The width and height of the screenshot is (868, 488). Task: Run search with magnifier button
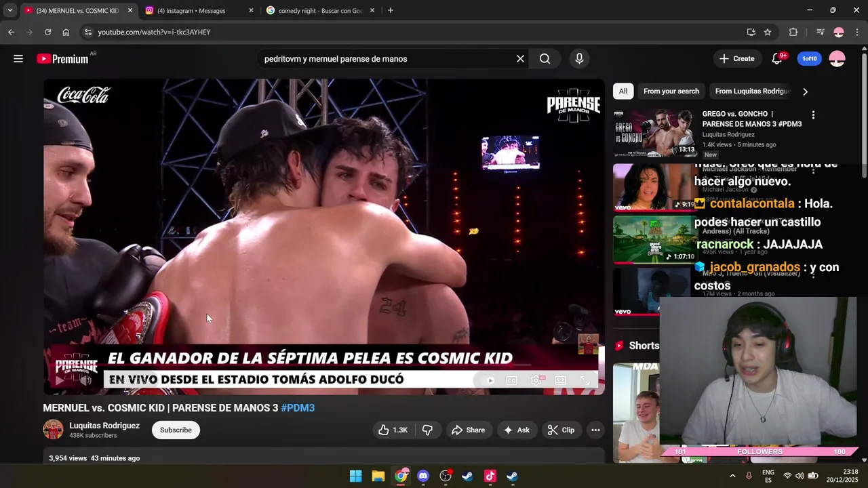(x=545, y=59)
